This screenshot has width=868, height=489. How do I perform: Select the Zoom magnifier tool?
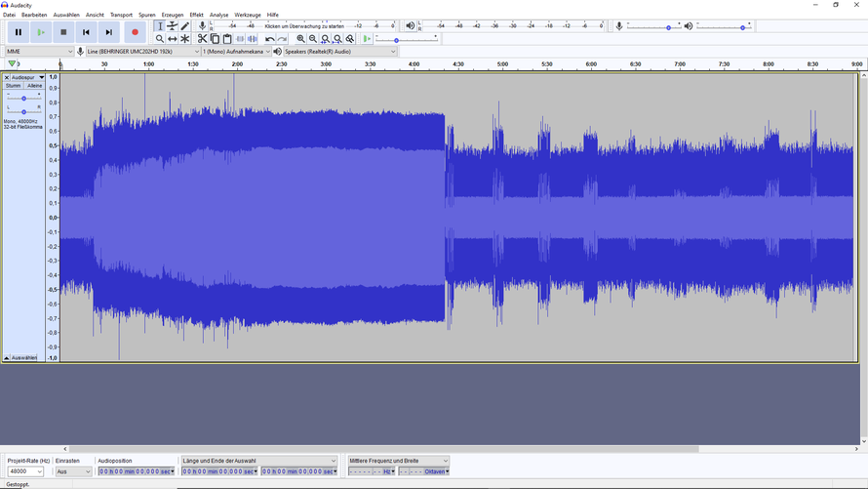tap(160, 39)
